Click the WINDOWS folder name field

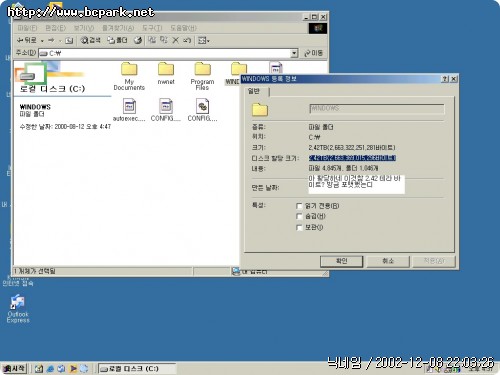(x=377, y=109)
